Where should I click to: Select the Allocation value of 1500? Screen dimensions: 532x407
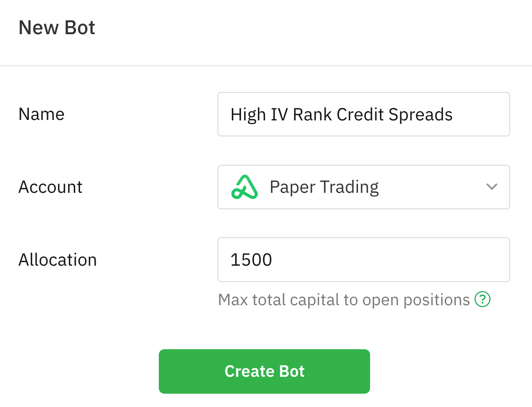click(x=364, y=259)
